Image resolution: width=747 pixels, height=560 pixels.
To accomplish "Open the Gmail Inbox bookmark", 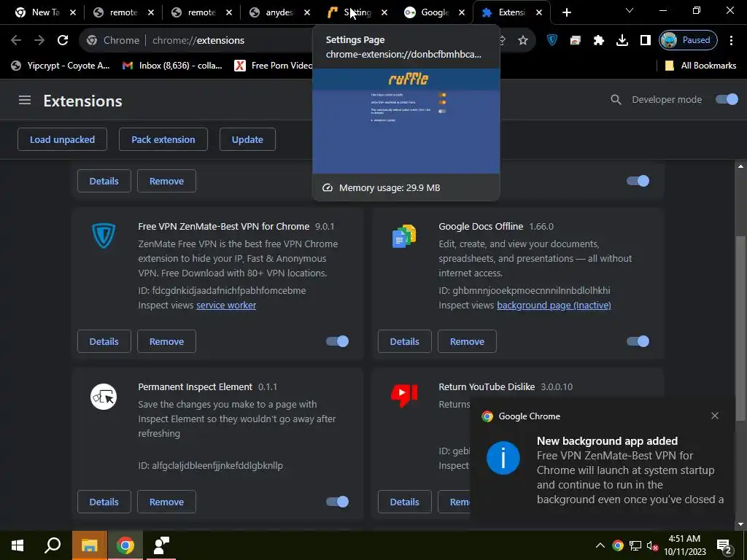I will (172, 66).
